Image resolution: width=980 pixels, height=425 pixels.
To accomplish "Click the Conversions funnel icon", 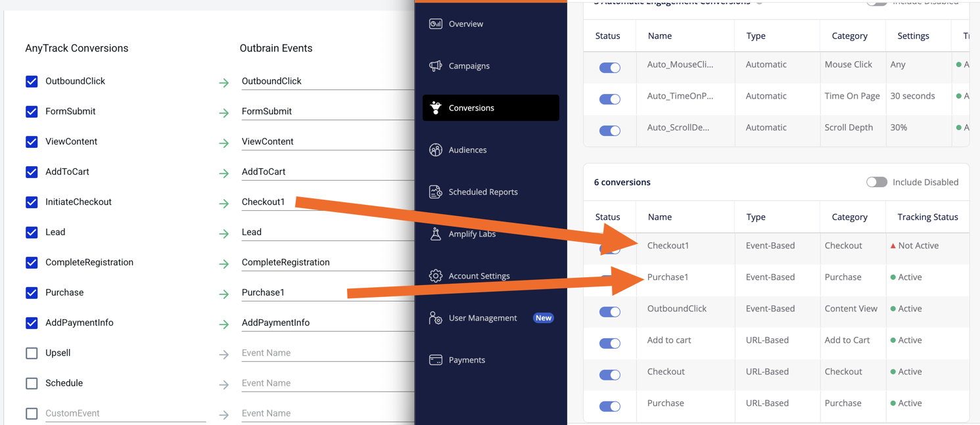I will [x=435, y=108].
